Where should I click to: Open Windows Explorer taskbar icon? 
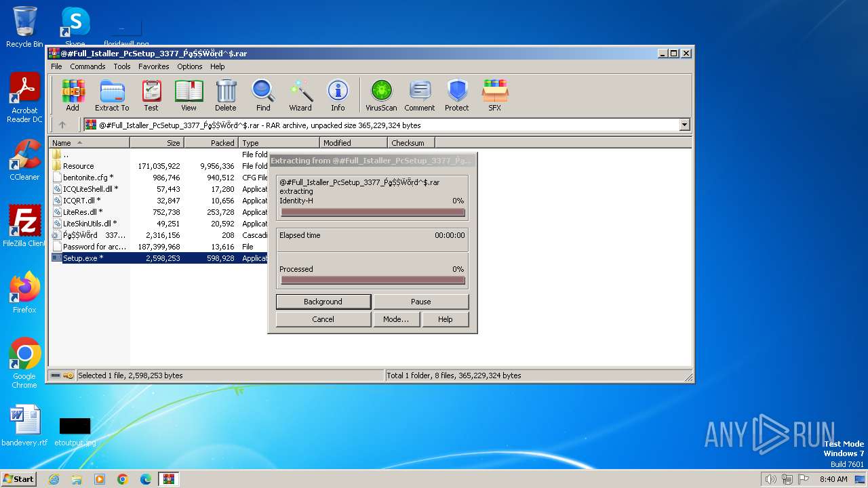point(77,479)
